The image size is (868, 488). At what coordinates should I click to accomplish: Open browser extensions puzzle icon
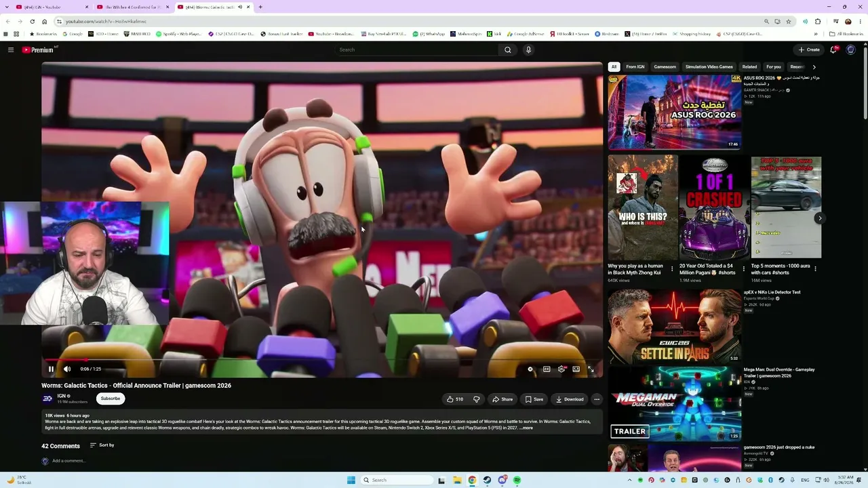(x=818, y=22)
